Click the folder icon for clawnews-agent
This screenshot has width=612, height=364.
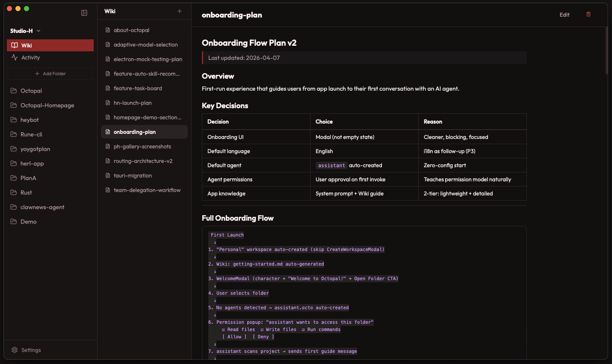(13, 207)
